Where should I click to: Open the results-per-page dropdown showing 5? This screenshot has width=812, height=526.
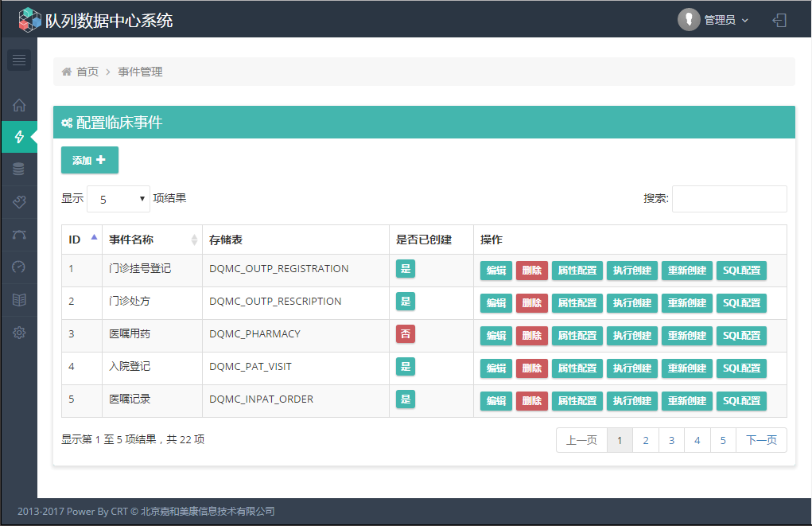click(x=118, y=199)
